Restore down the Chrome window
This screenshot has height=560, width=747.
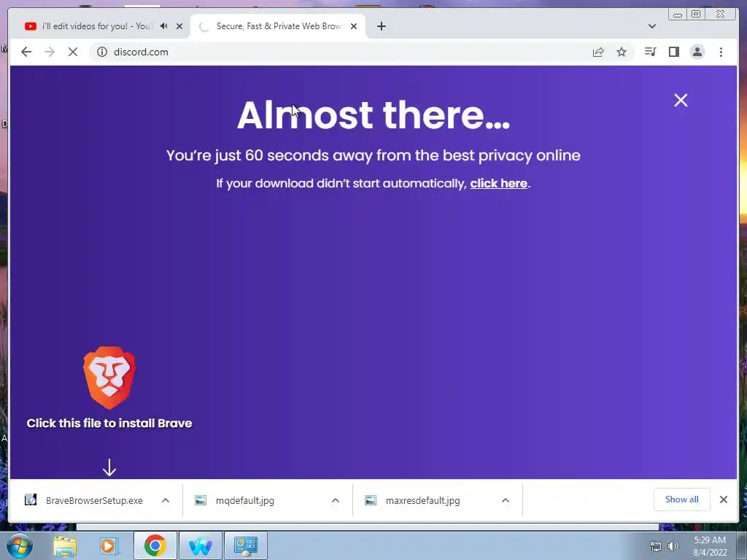[x=695, y=15]
